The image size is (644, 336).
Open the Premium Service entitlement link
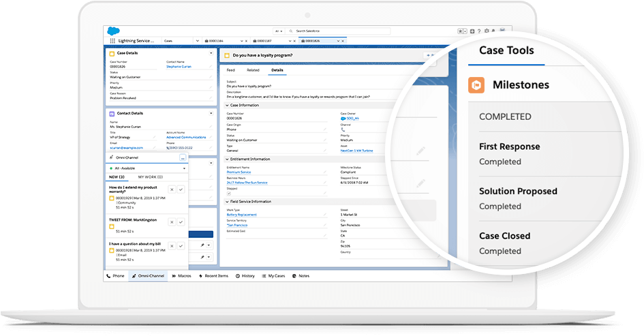pos(239,172)
